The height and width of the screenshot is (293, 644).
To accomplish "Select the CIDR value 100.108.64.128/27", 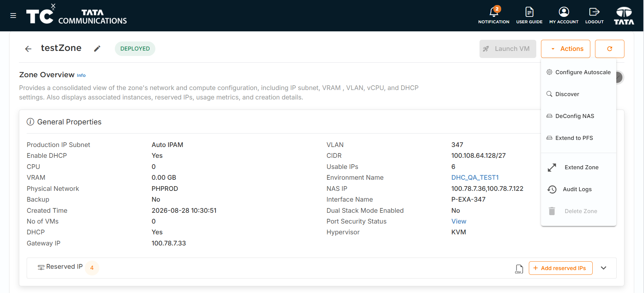I will (x=479, y=156).
